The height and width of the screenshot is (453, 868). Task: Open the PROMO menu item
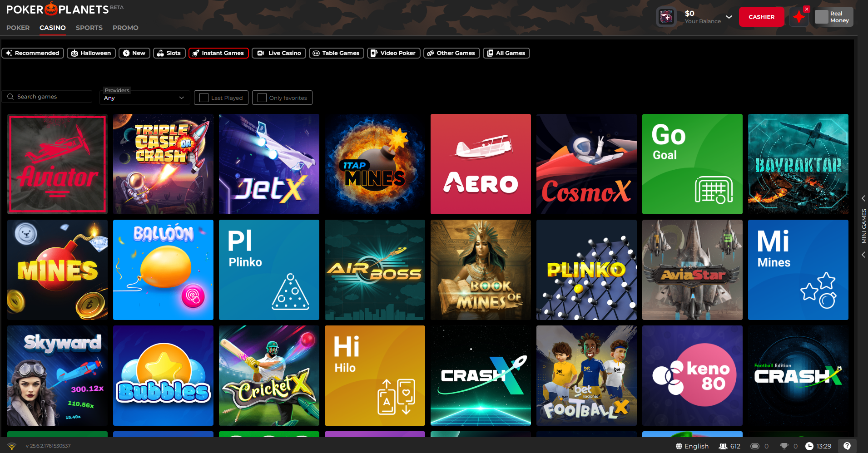point(125,28)
